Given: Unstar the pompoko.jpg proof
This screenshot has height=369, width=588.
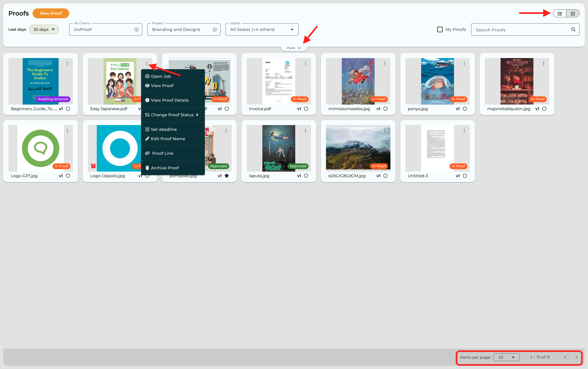Looking at the screenshot, I should [x=227, y=176].
